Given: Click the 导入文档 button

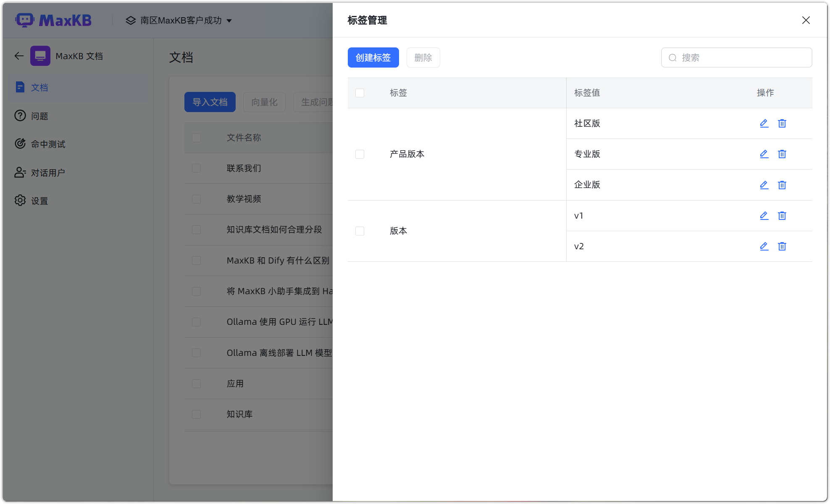Looking at the screenshot, I should pyautogui.click(x=210, y=102).
